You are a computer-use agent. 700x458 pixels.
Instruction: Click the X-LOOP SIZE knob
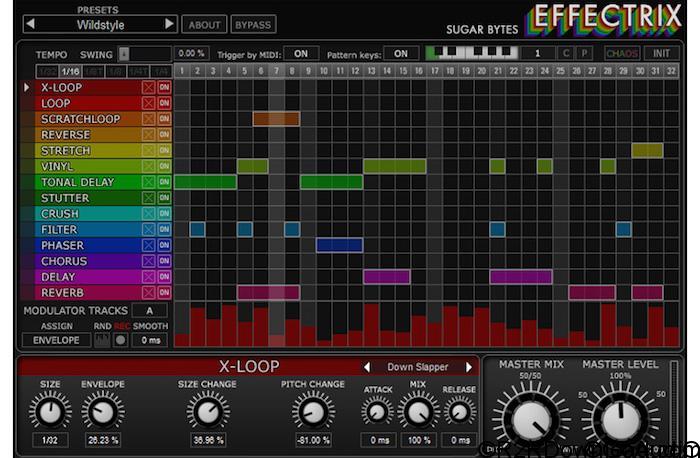click(50, 412)
